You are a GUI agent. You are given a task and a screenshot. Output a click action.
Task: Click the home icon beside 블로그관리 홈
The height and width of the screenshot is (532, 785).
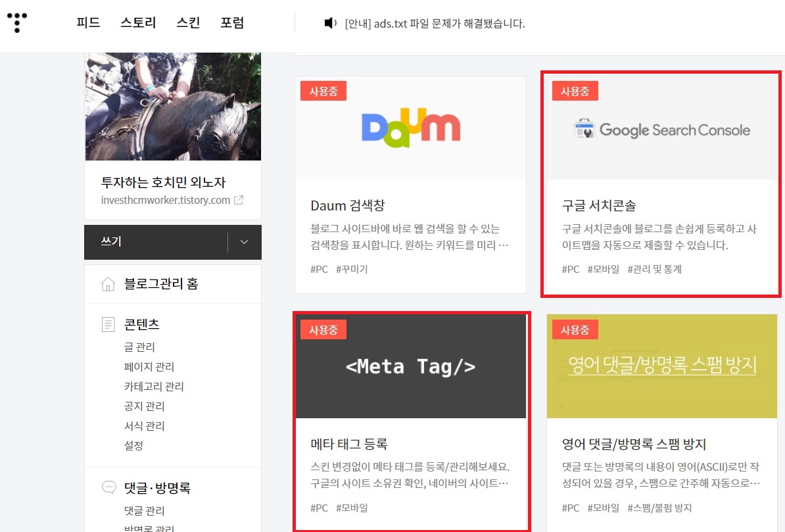click(108, 284)
